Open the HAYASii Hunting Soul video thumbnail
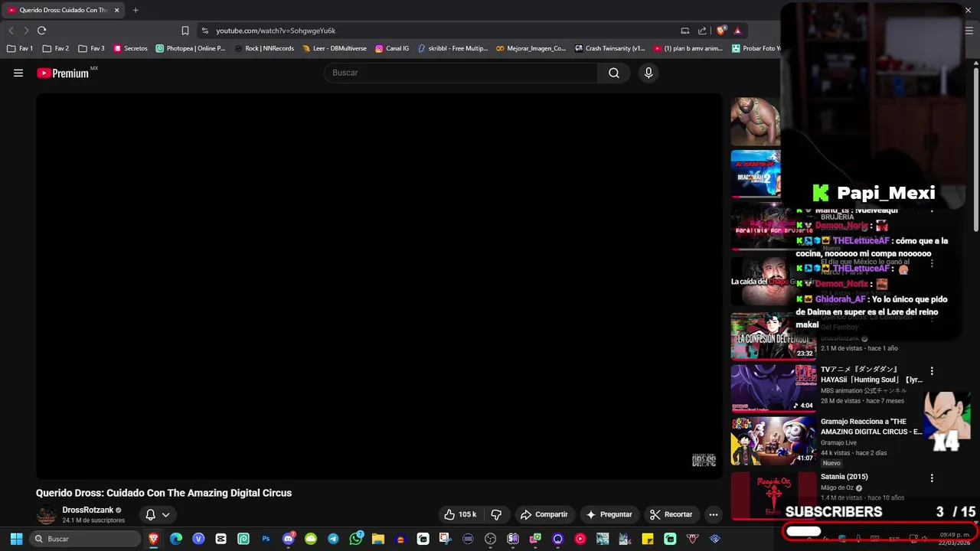Screen dimensions: 980x551 pyautogui.click(x=773, y=388)
